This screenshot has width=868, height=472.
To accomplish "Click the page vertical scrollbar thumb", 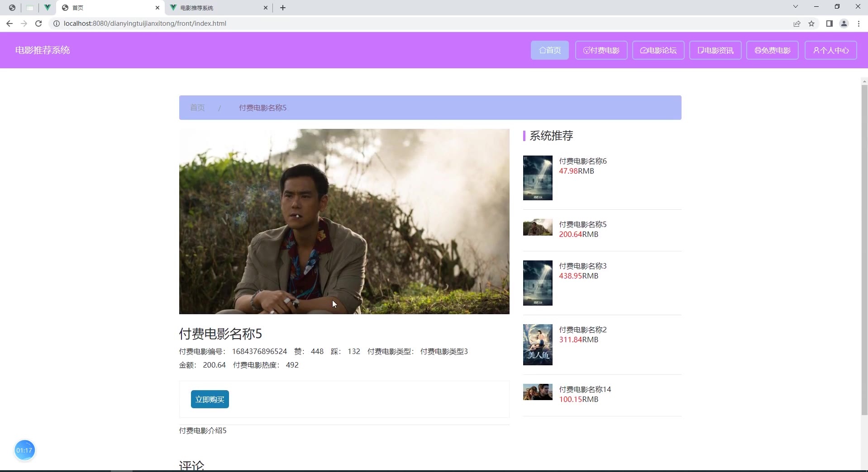I will tap(864, 250).
